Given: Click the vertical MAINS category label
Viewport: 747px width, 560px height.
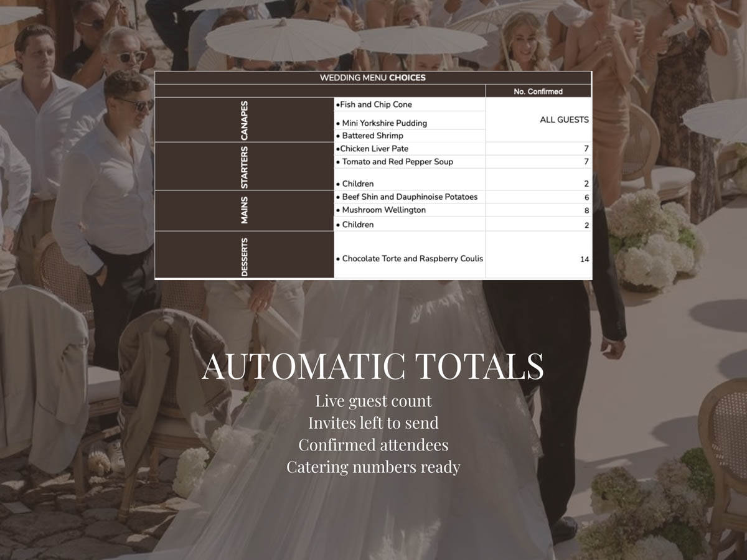Looking at the screenshot, I should point(244,210).
